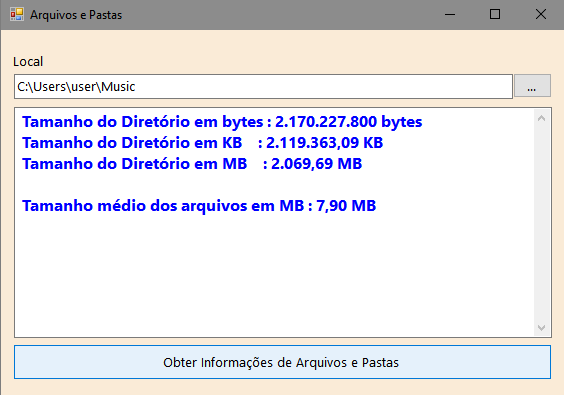Minimize the Arquivos e Pastas window
The image size is (564, 395).
point(450,15)
